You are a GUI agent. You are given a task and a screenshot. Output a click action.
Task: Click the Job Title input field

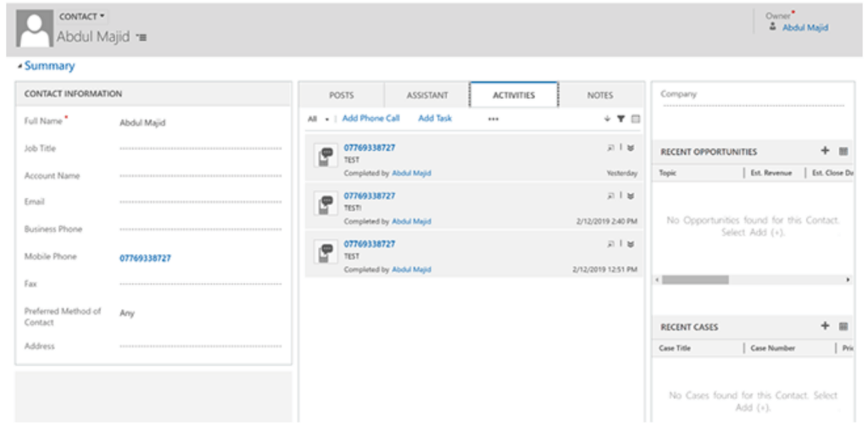tap(200, 149)
